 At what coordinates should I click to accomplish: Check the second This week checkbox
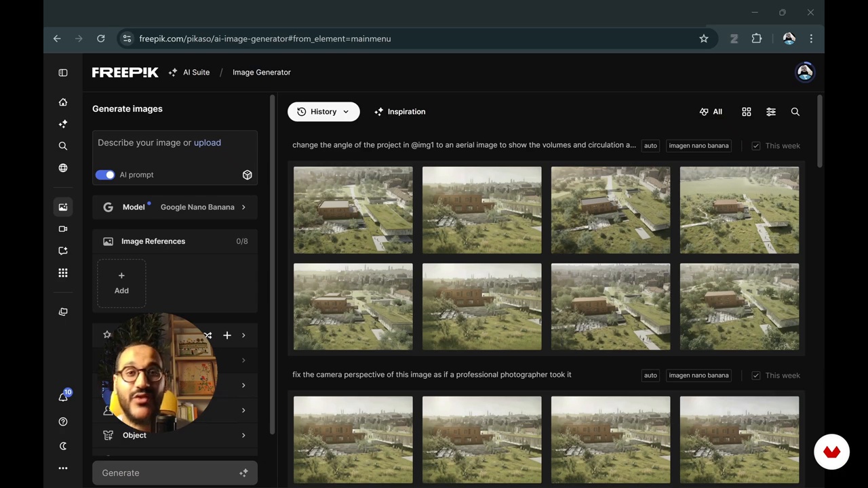[755, 375]
